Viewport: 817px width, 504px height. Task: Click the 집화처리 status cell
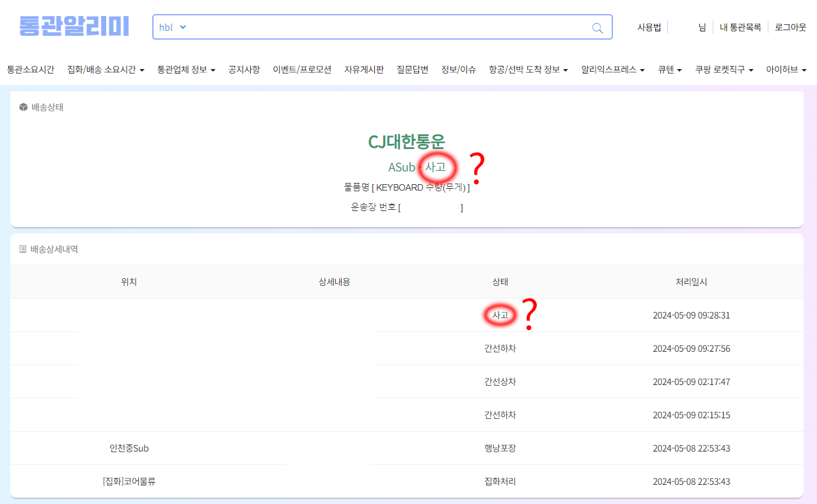coord(500,482)
